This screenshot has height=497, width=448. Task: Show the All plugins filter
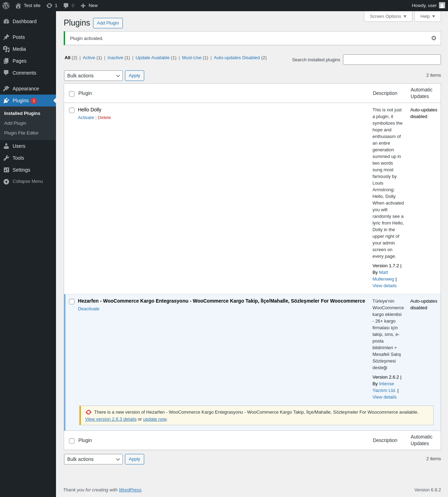(x=68, y=58)
